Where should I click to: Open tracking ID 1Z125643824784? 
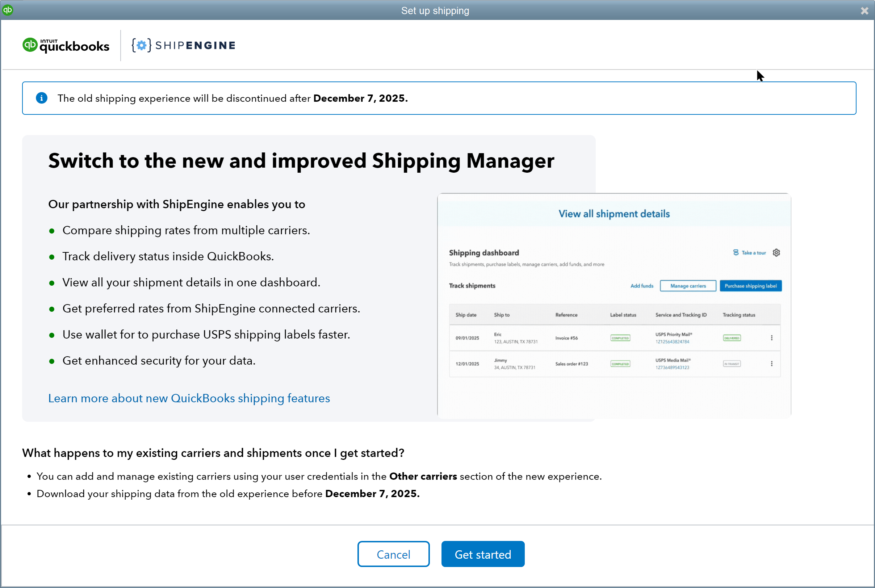pyautogui.click(x=672, y=342)
